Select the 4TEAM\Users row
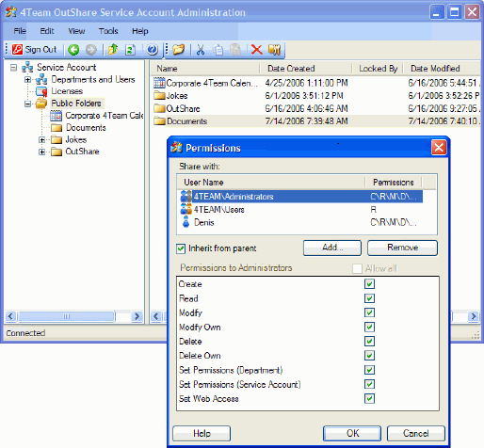The width and height of the screenshot is (484, 448). [x=300, y=209]
